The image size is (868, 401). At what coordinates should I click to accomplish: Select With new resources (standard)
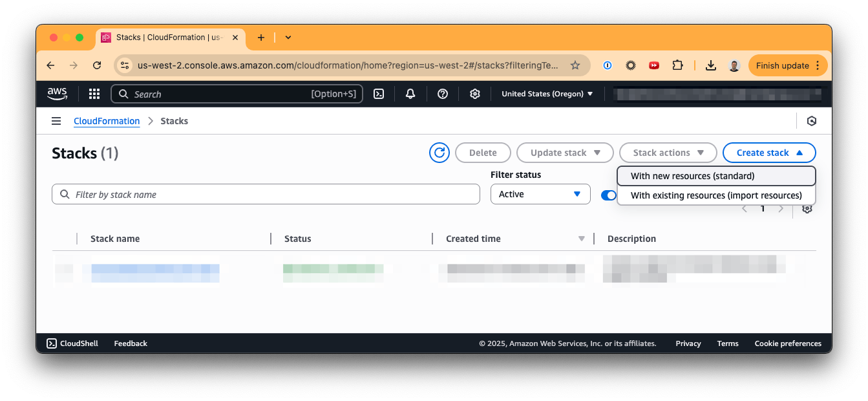pos(716,176)
